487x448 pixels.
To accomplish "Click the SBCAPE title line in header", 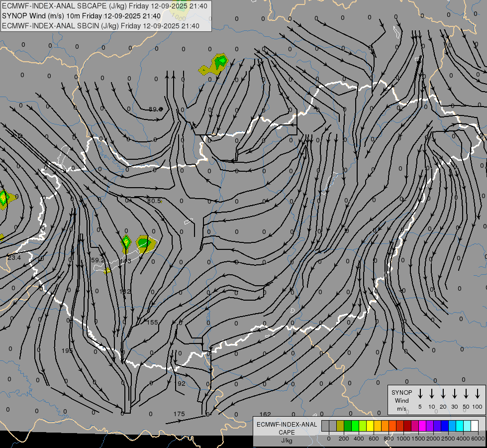I will click(104, 6).
